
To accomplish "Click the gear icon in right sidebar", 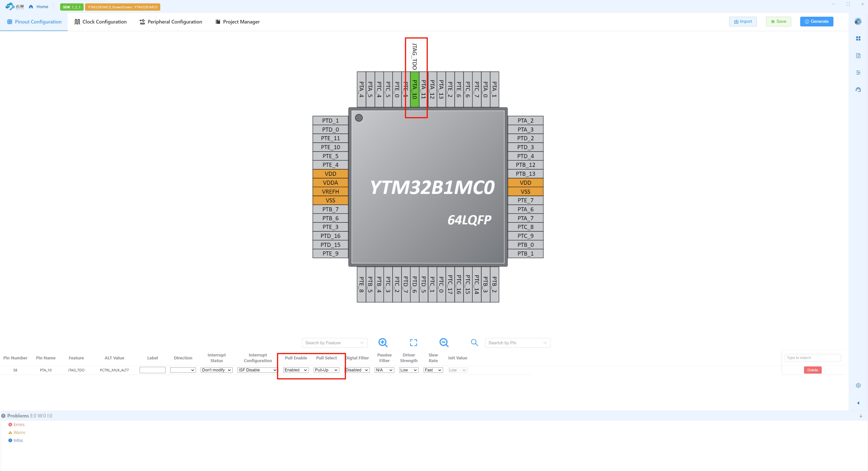I will [858, 385].
